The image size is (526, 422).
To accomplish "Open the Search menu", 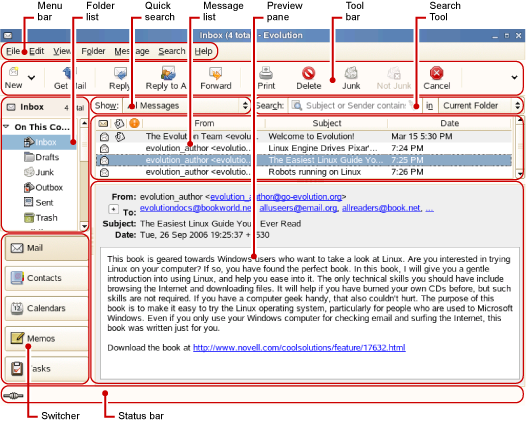I will coord(172,51).
